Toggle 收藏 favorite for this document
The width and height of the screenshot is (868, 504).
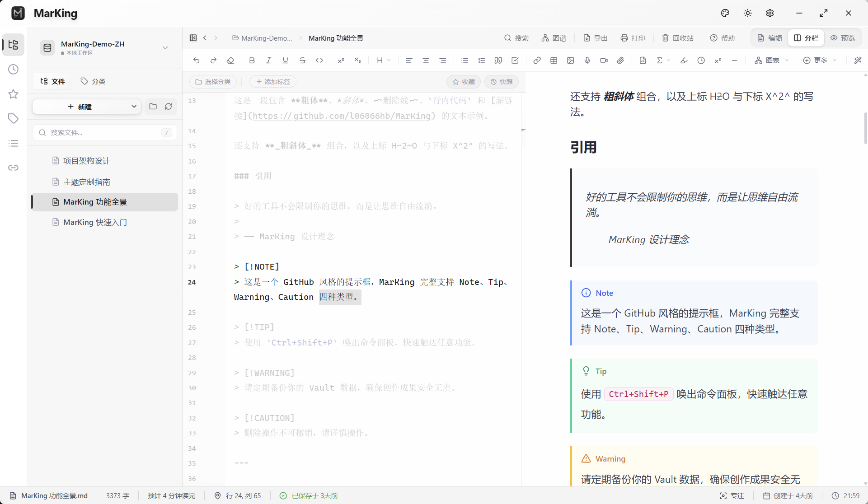click(x=464, y=82)
